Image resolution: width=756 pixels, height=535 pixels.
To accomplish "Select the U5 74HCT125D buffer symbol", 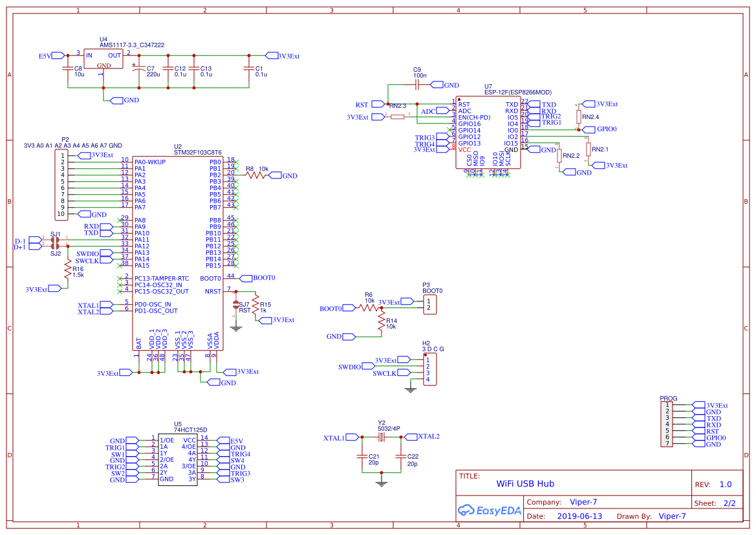I will click(x=178, y=459).
